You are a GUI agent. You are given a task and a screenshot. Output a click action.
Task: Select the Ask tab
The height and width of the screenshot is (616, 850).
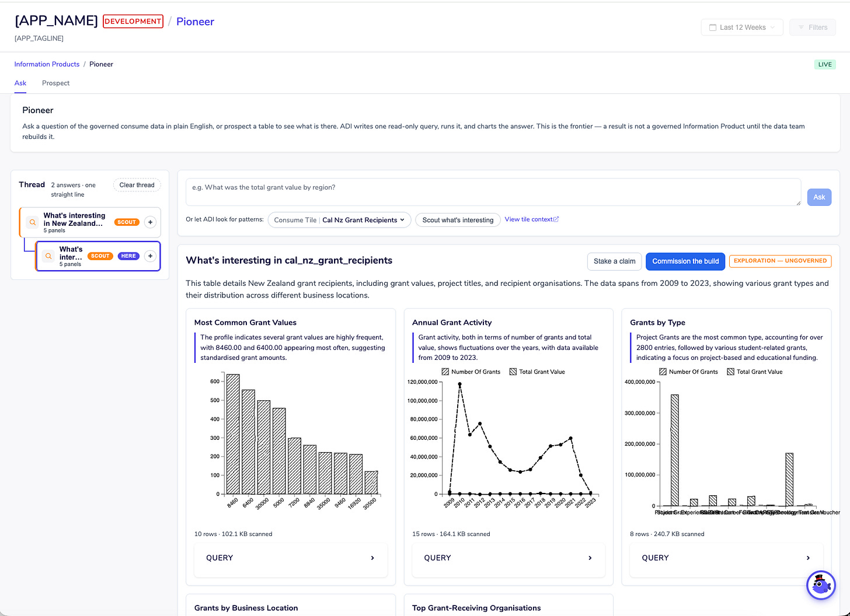[x=20, y=83]
